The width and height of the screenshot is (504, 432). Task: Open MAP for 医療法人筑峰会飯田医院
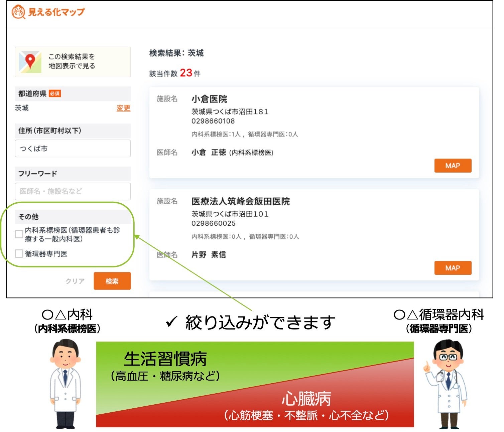click(453, 268)
